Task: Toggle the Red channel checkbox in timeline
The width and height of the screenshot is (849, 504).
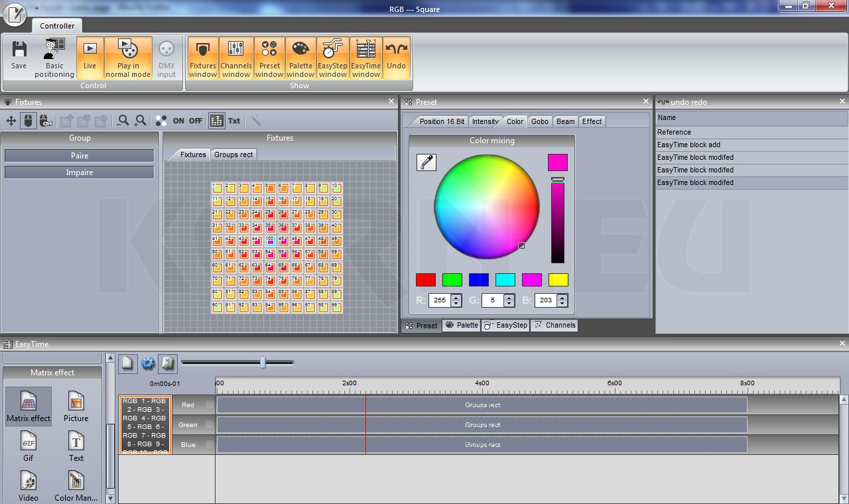Action: [210, 405]
